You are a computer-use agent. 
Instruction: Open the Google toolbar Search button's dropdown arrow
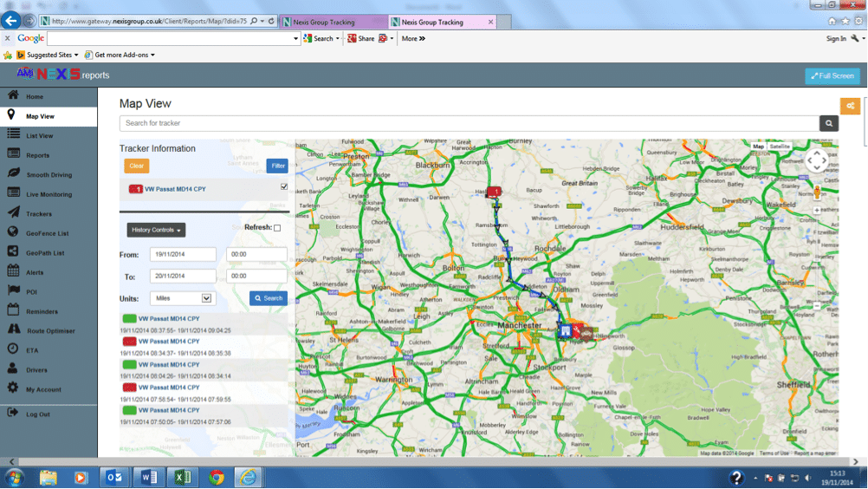337,39
